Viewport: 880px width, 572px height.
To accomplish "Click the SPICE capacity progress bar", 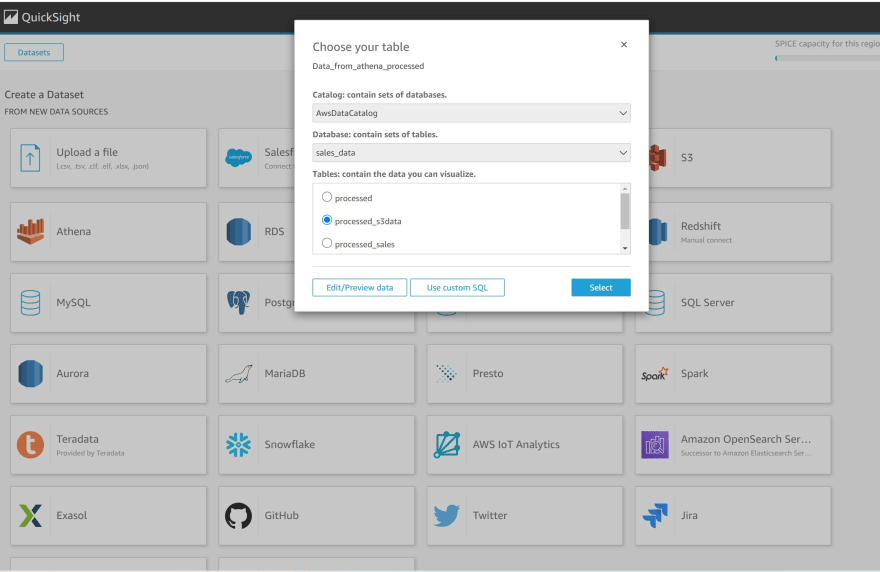I will [x=827, y=58].
